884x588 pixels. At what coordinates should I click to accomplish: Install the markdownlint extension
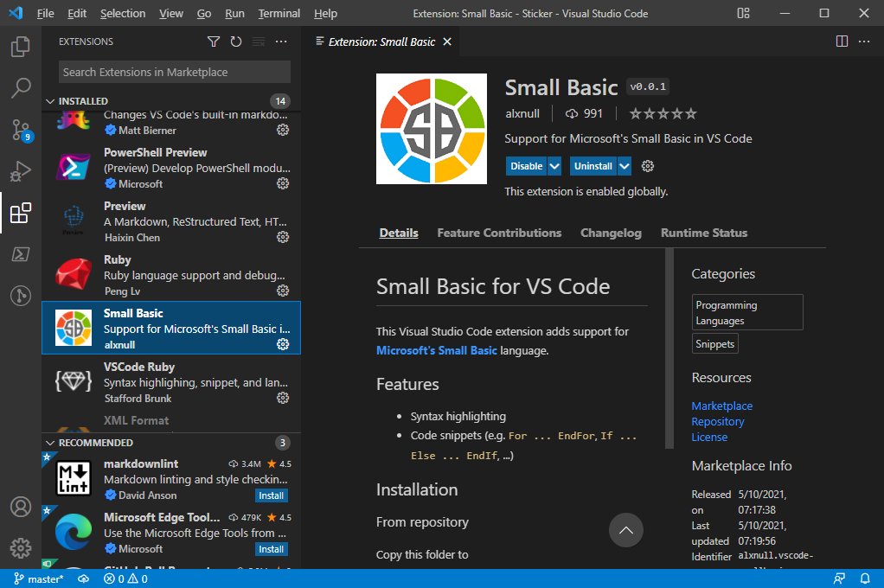click(x=271, y=495)
